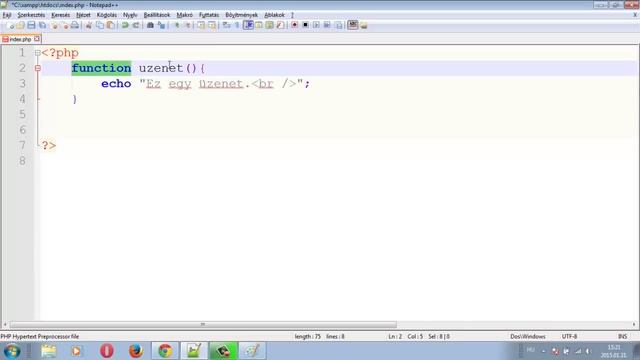Open the Nézet menu
640x360 pixels.
click(83, 15)
